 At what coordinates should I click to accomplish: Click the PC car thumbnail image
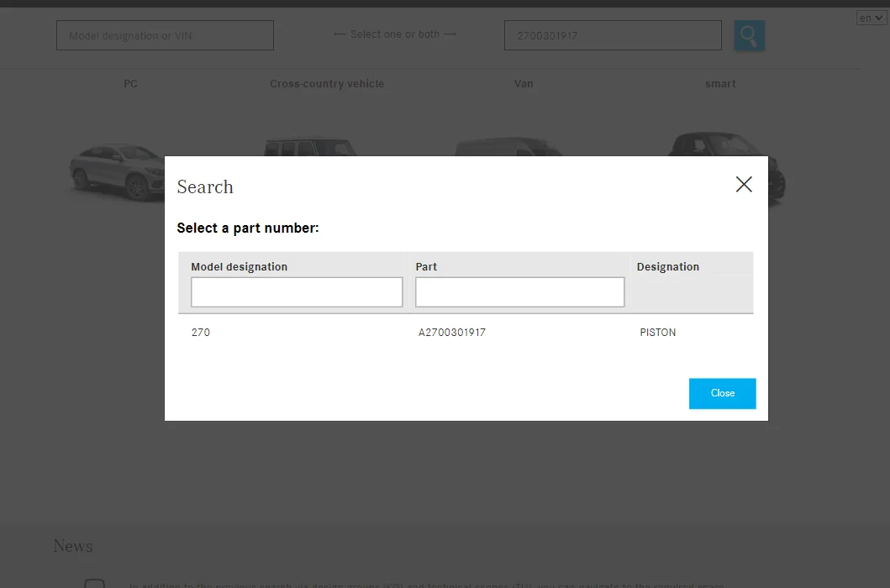[117, 172]
